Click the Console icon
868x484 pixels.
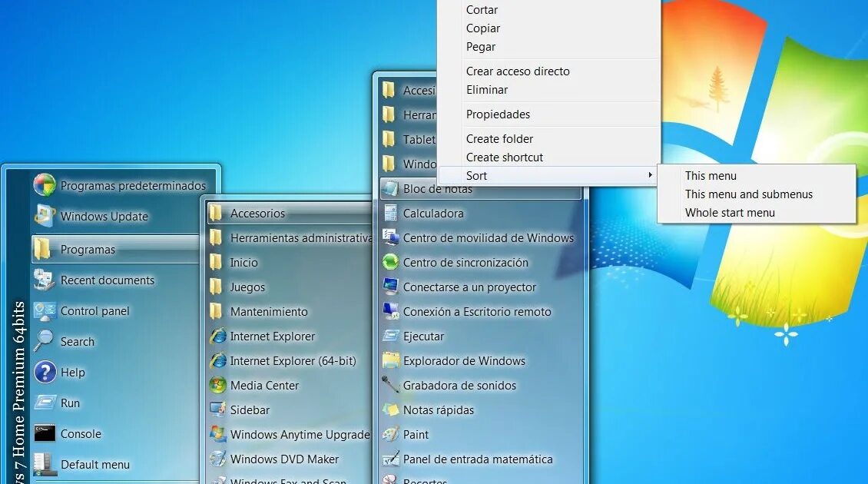[x=45, y=433]
